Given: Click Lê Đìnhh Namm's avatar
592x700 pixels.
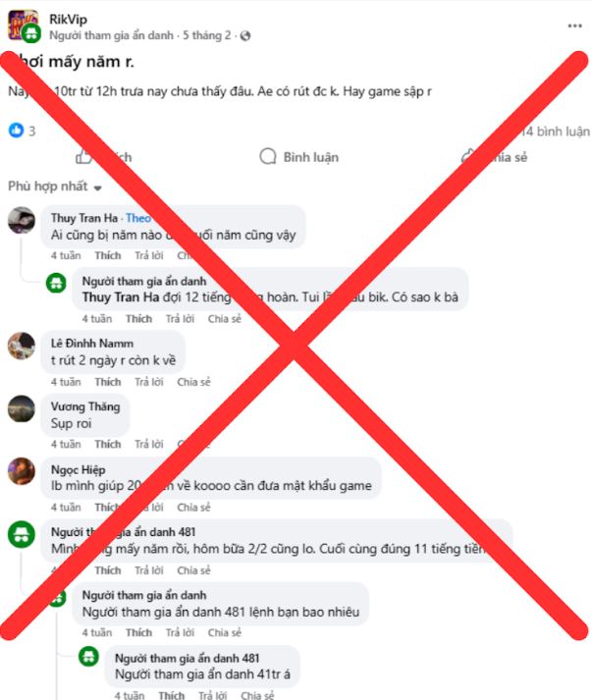Looking at the screenshot, I should coord(22,346).
